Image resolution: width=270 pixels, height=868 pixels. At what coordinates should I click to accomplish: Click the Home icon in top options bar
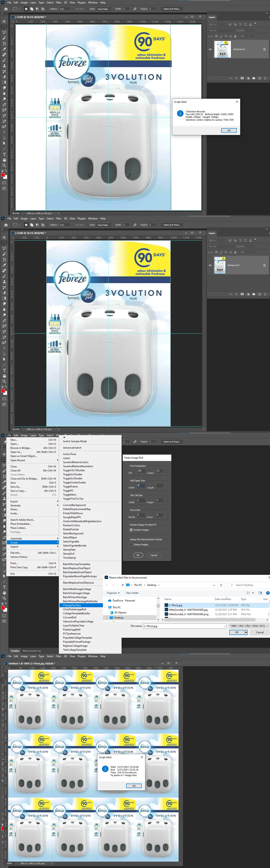[x=6, y=9]
